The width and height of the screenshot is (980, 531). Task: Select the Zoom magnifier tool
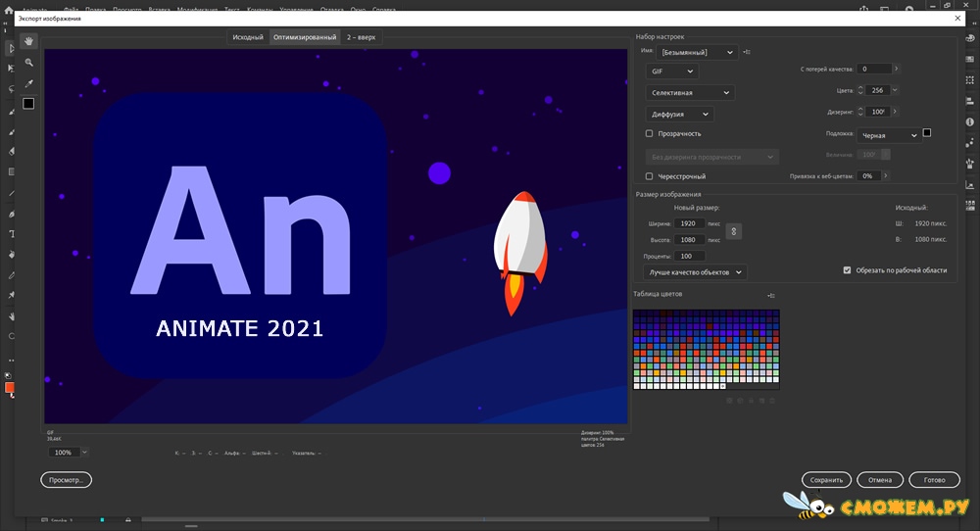pos(28,63)
